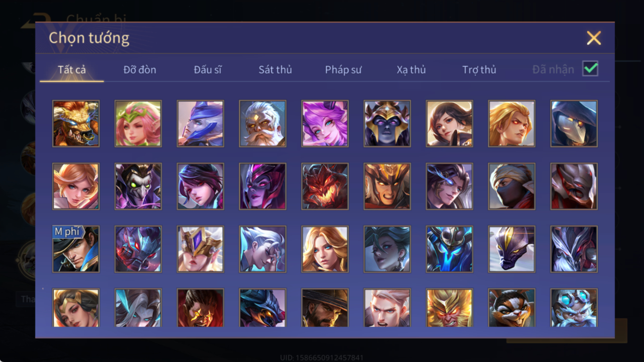The width and height of the screenshot is (644, 362).
Task: Close the Chọn tướng dialog
Action: click(x=593, y=38)
